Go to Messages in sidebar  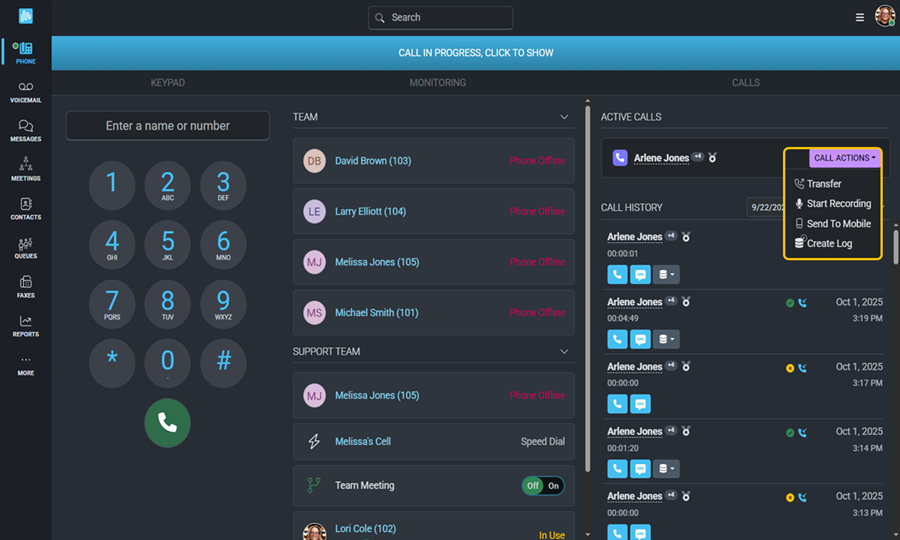point(26,131)
